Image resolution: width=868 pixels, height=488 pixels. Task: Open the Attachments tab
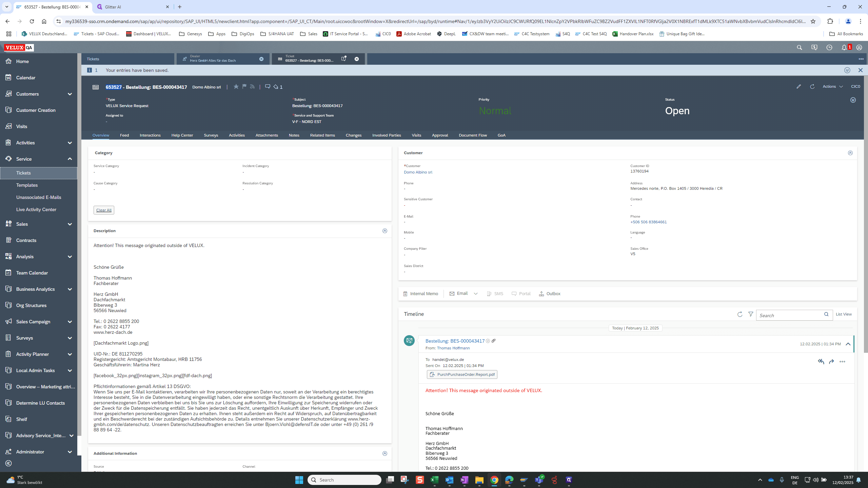pos(267,135)
